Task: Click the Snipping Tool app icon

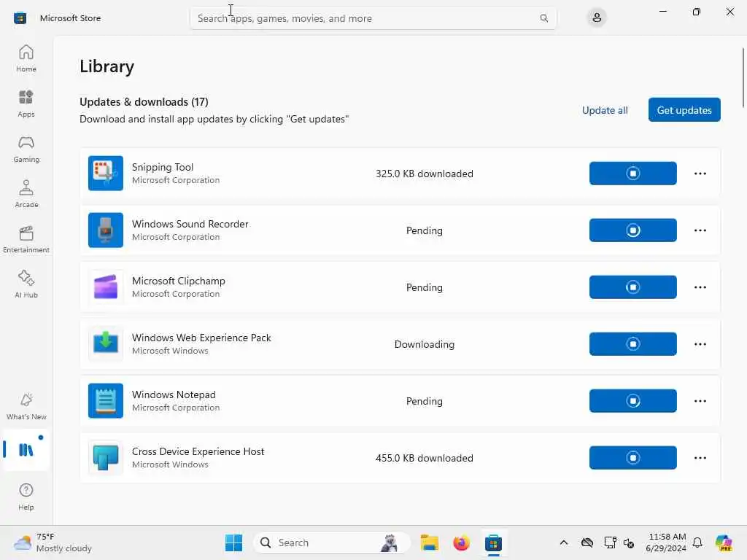Action: click(106, 174)
